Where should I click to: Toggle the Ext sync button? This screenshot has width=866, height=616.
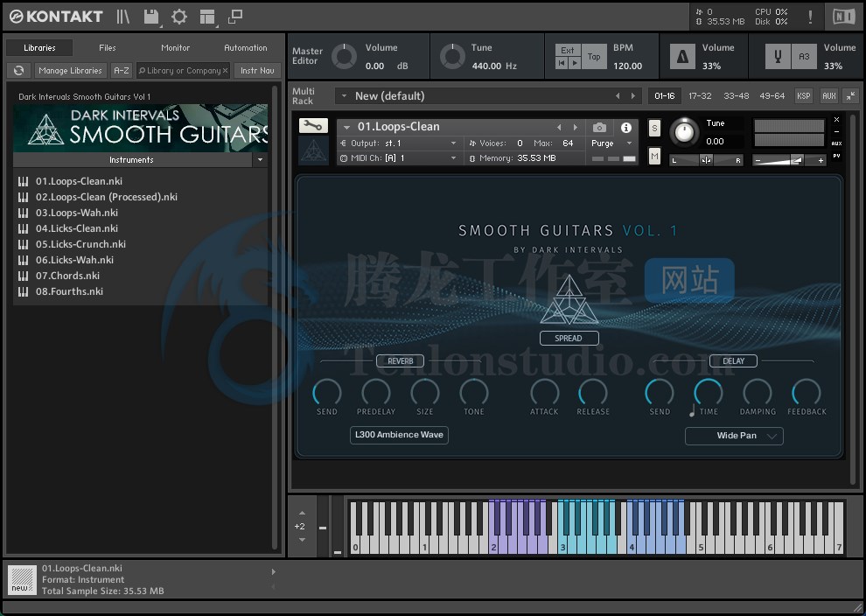click(x=568, y=50)
